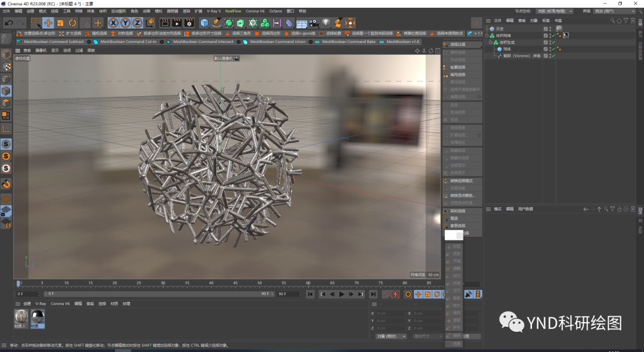The width and height of the screenshot is (644, 352).
Task: Click the 选择三角形 command
Action: (238, 33)
